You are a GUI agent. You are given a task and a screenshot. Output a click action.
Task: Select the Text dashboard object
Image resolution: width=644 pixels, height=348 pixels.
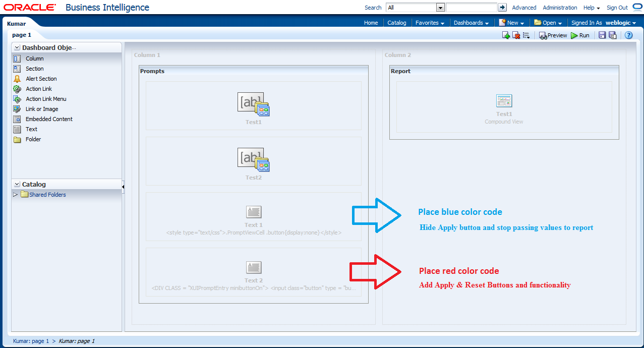pyautogui.click(x=30, y=129)
